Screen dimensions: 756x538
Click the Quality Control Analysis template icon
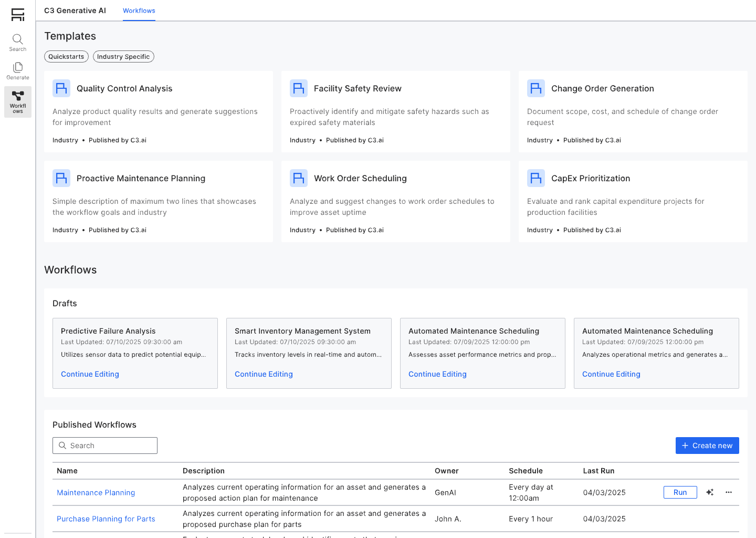(x=61, y=88)
